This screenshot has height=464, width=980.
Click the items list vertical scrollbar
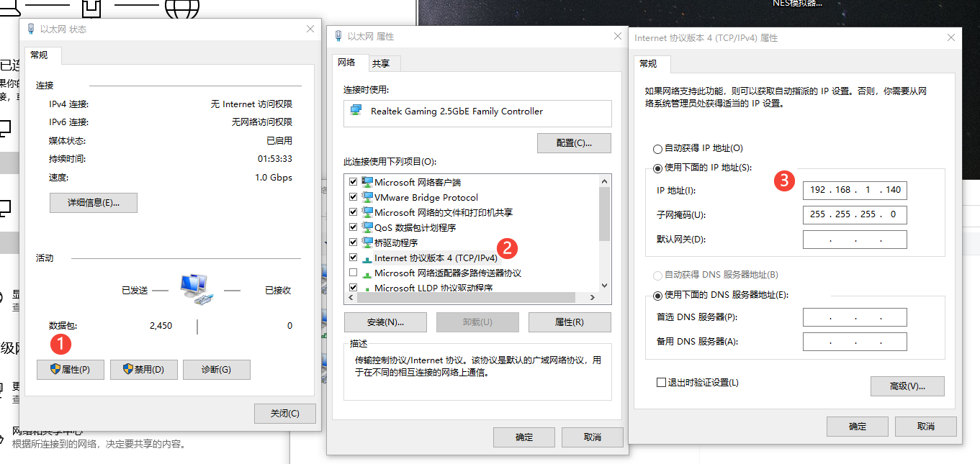click(605, 232)
